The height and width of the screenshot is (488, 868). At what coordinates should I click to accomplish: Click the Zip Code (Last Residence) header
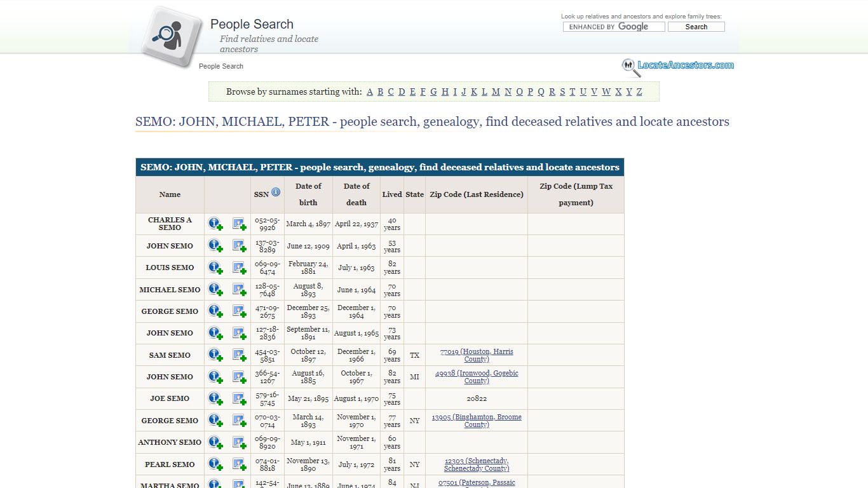477,194
